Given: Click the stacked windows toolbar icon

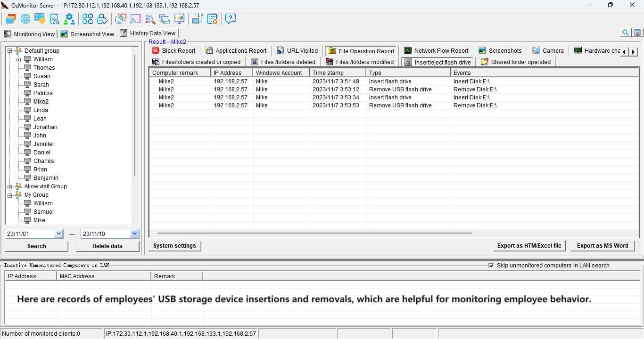Looking at the screenshot, I should coord(10,18).
